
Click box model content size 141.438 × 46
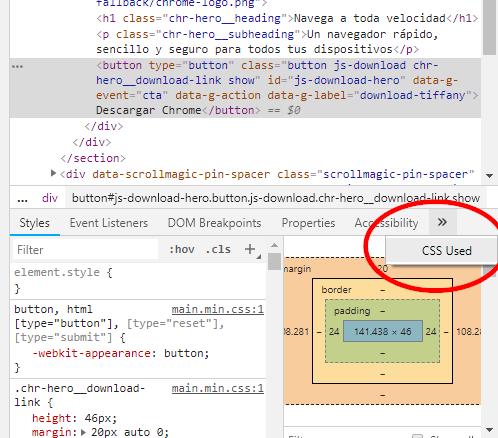(x=383, y=331)
